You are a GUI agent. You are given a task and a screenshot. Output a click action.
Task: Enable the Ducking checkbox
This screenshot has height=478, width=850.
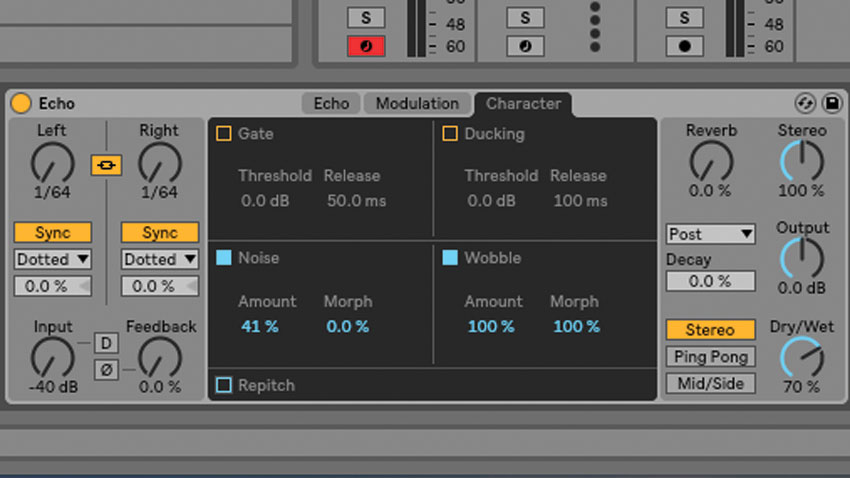(x=450, y=133)
